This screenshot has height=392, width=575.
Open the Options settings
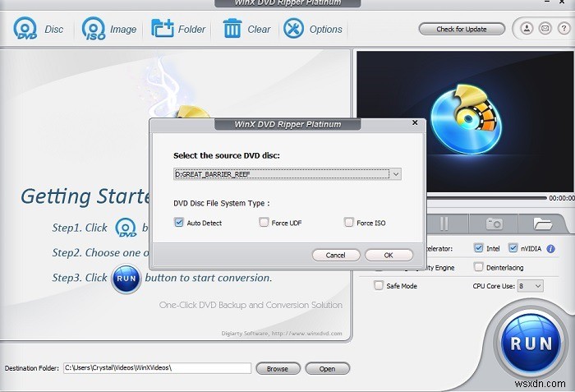tap(313, 29)
